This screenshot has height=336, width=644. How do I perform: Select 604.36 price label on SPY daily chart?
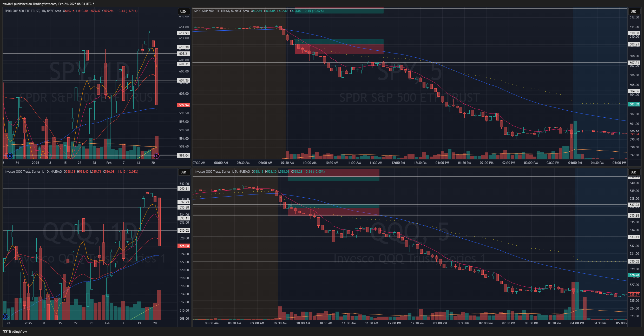coord(184,80)
